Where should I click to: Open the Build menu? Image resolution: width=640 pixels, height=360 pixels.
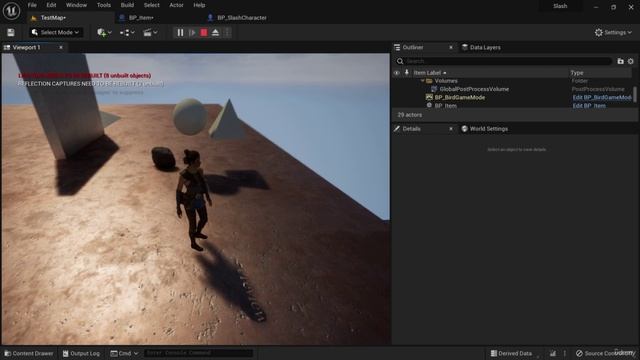coord(127,5)
